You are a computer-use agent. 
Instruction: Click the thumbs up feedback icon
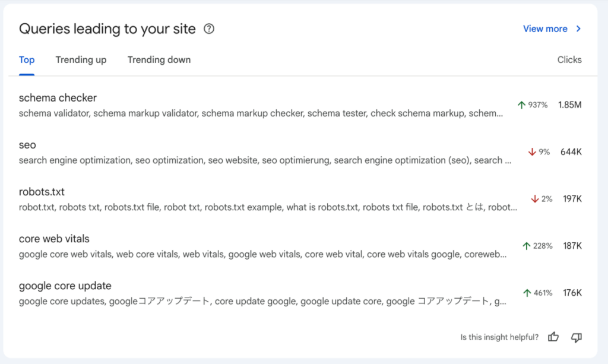[553, 337]
